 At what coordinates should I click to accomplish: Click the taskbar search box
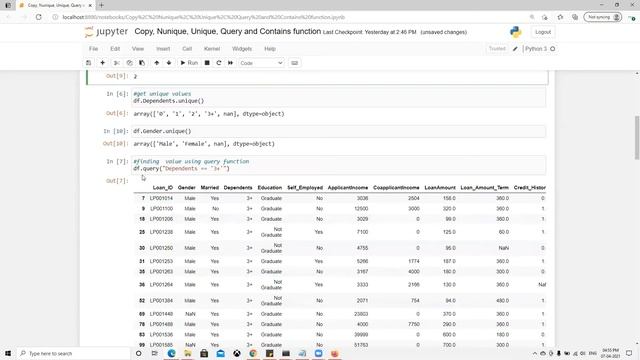pos(73,353)
